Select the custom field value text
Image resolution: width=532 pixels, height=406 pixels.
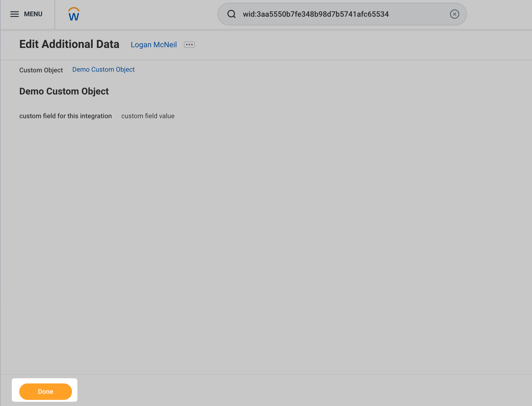147,116
